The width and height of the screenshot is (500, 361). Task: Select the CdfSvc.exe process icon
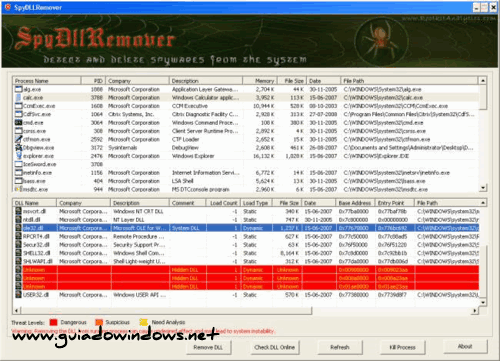pyautogui.click(x=18, y=114)
